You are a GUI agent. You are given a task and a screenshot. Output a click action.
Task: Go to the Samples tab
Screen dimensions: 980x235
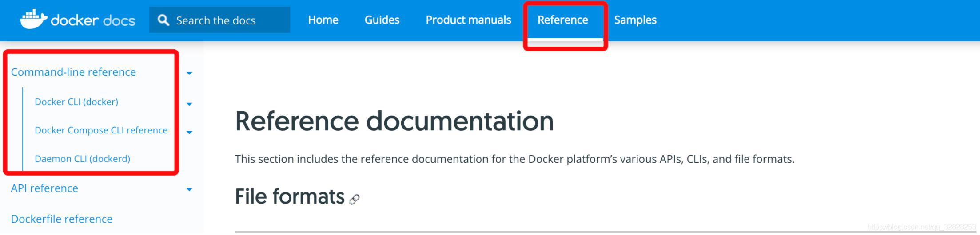[x=635, y=20]
